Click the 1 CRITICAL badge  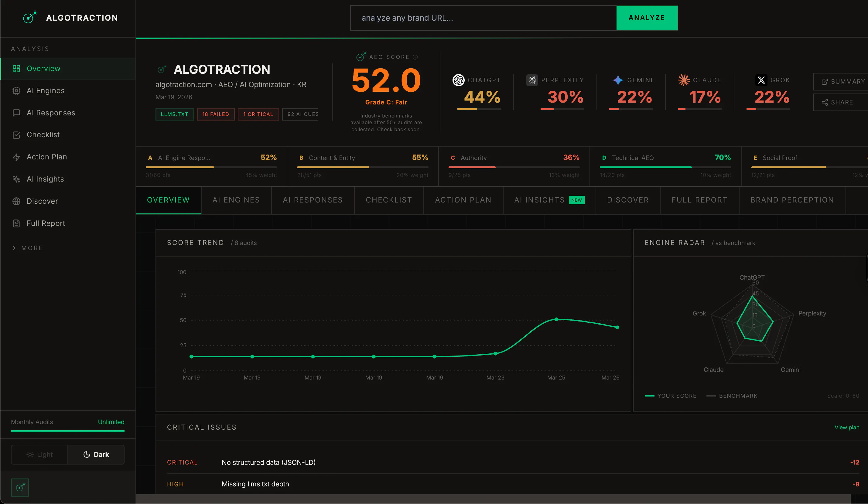258,114
